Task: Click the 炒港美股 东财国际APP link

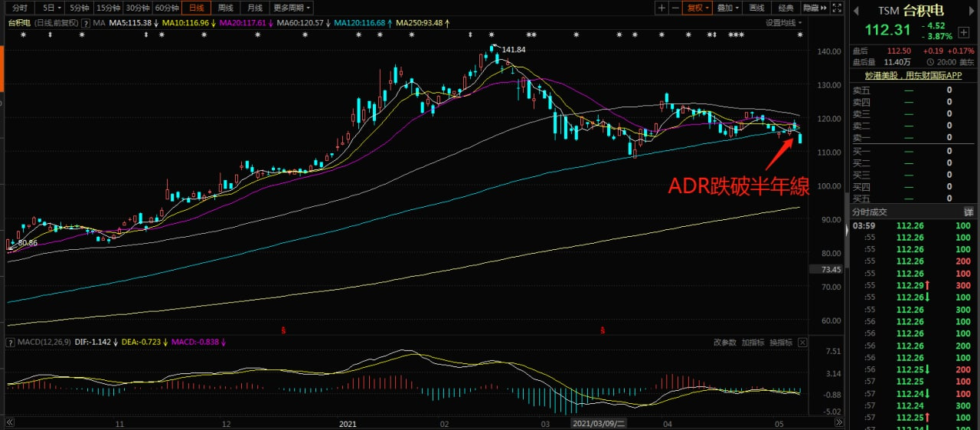Action: click(x=913, y=75)
